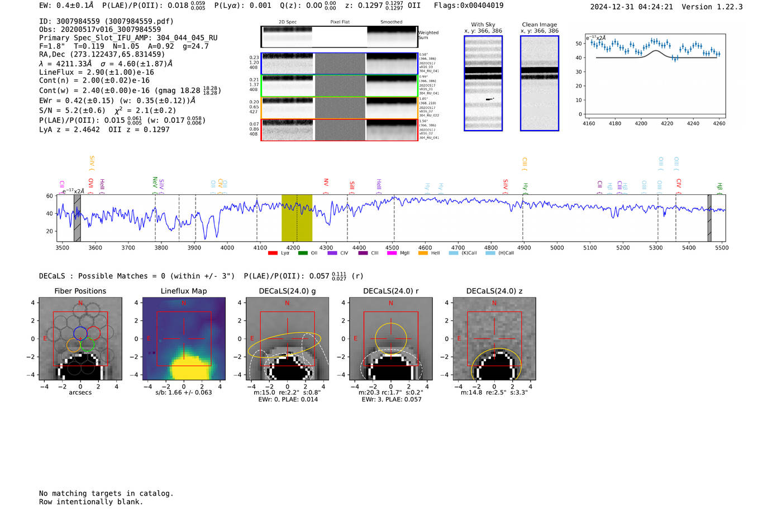The height and width of the screenshot is (532, 782).
Task: Click the green-bordered 2D spectrum row
Action: (339, 86)
